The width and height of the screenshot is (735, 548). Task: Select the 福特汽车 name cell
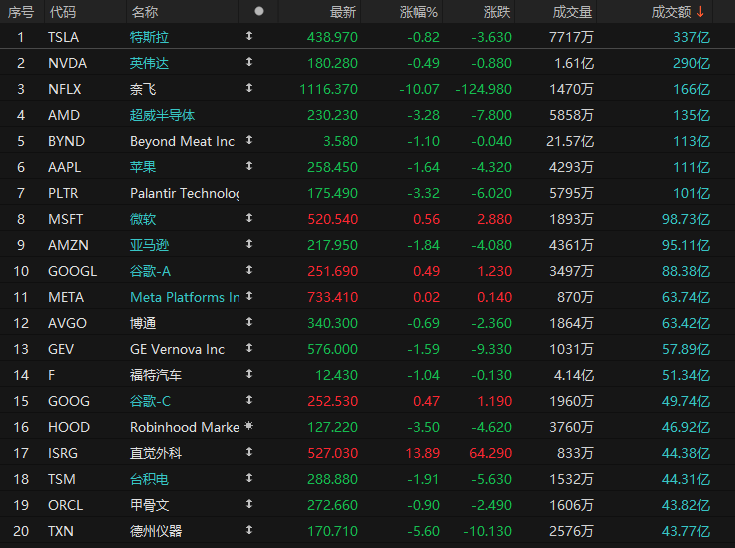tap(156, 375)
